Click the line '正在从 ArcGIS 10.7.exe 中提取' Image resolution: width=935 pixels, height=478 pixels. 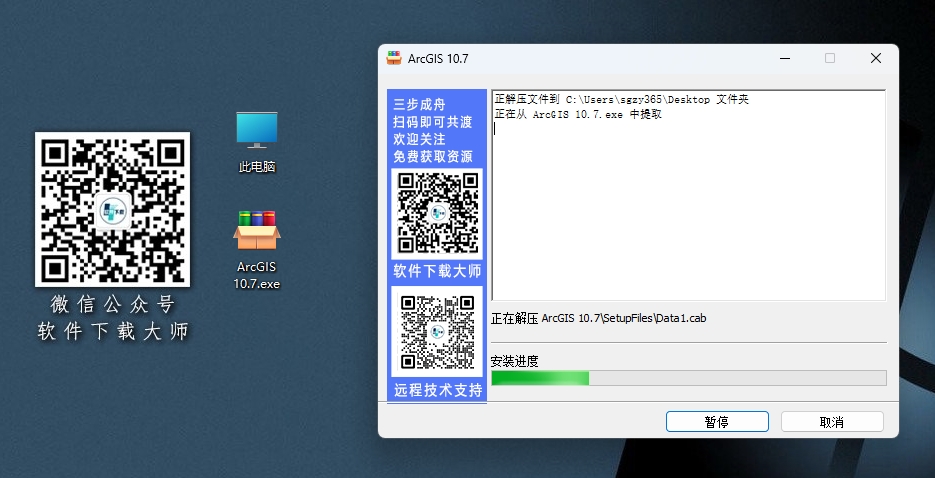[x=578, y=114]
